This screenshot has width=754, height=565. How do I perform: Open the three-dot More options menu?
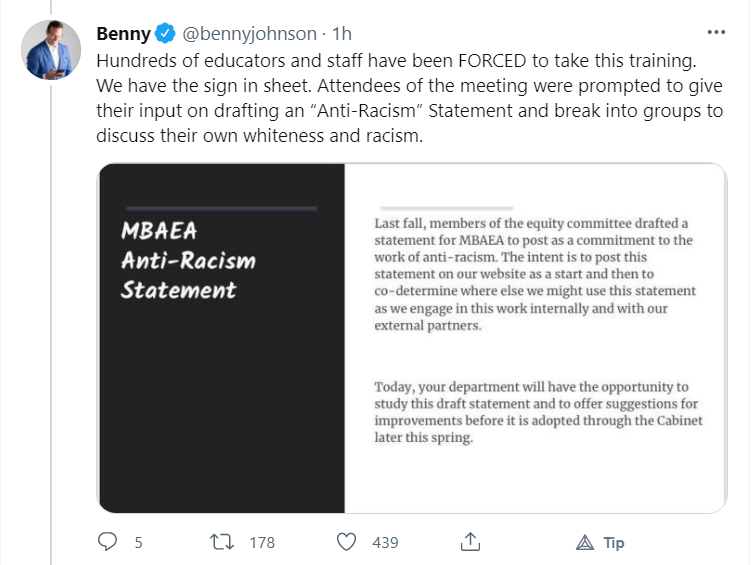pyautogui.click(x=716, y=32)
